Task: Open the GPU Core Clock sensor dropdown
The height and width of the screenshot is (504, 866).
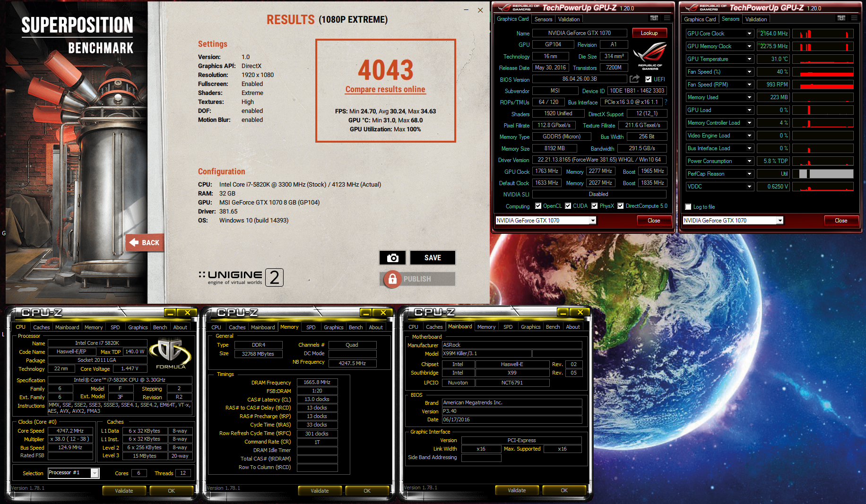Action: 749,34
